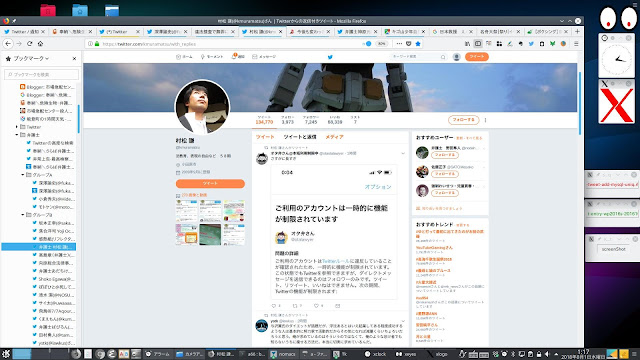Open the red folder icon on the desktop

(48, 10)
